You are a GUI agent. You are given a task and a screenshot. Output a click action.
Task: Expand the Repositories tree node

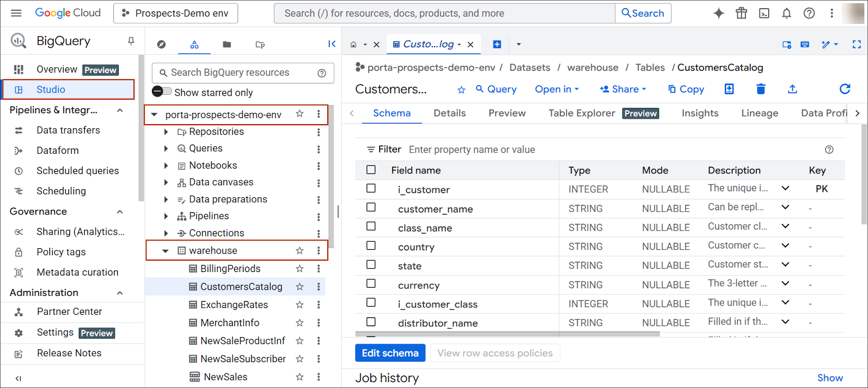point(166,132)
